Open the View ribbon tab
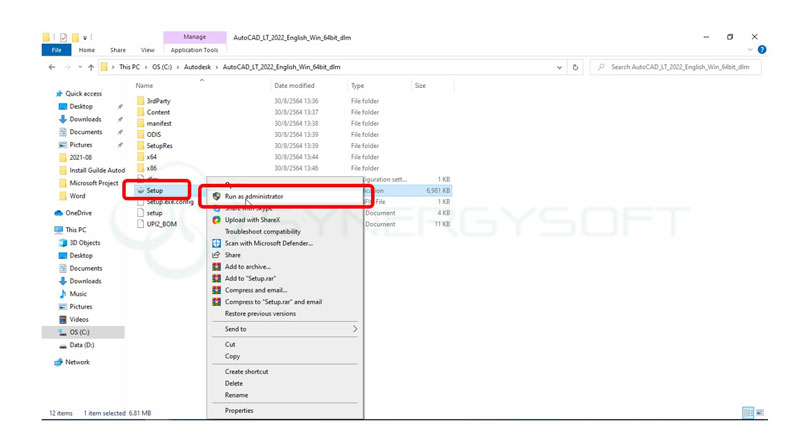 pyautogui.click(x=147, y=49)
